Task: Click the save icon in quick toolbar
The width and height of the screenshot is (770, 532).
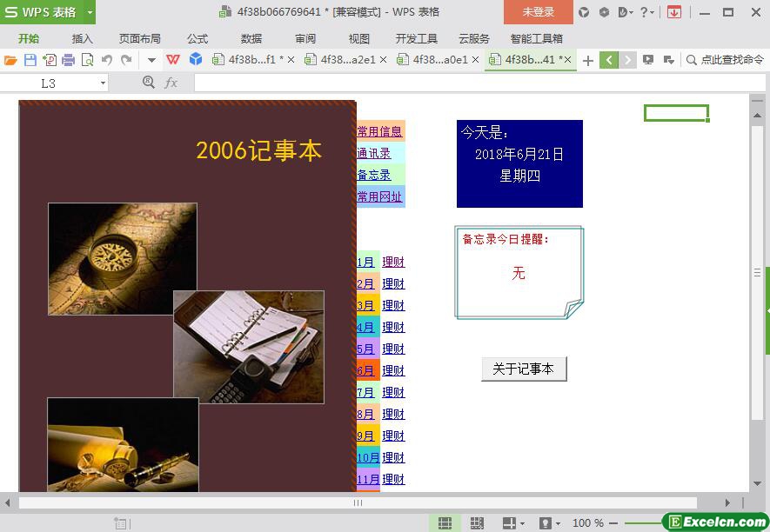Action: point(30,60)
